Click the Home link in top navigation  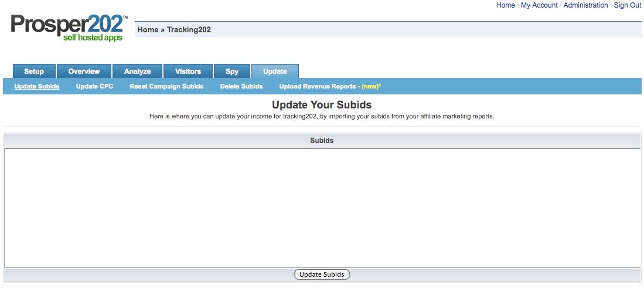point(506,5)
